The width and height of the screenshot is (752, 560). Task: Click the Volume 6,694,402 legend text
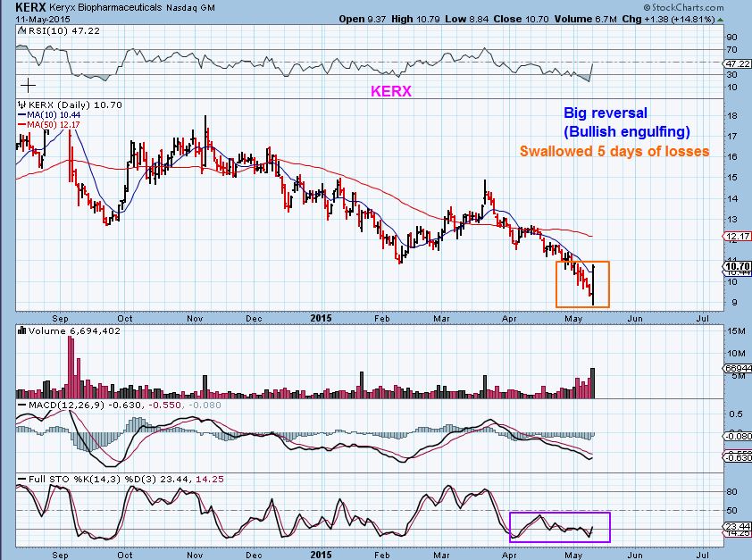[74, 330]
